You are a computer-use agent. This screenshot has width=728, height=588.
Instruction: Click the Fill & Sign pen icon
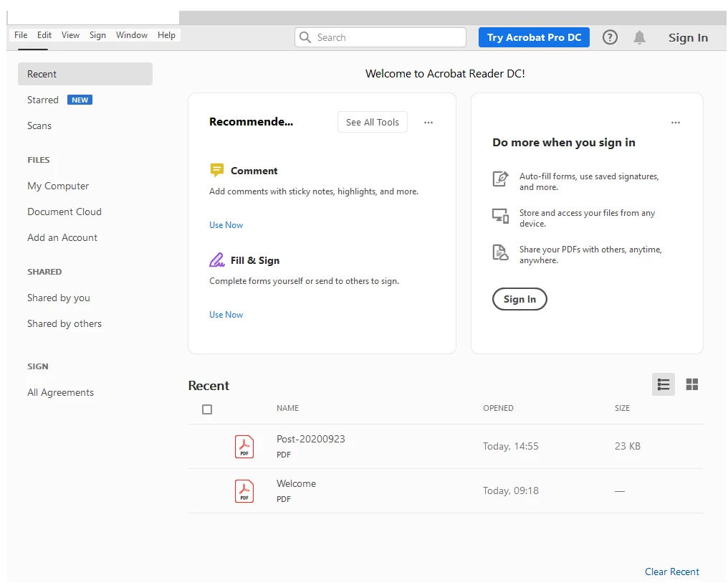(x=217, y=260)
